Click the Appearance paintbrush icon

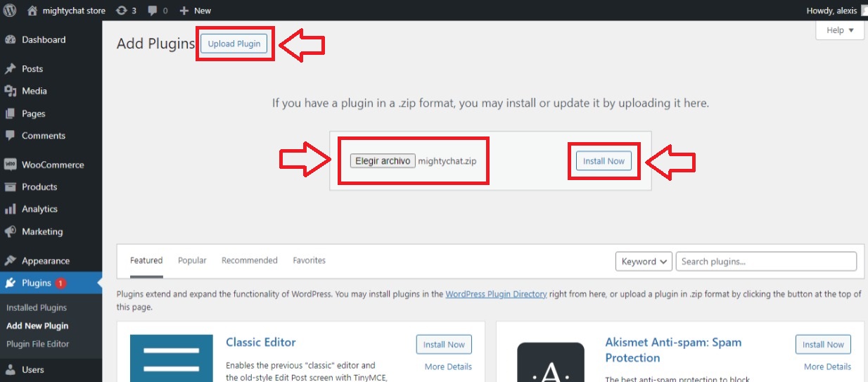11,261
